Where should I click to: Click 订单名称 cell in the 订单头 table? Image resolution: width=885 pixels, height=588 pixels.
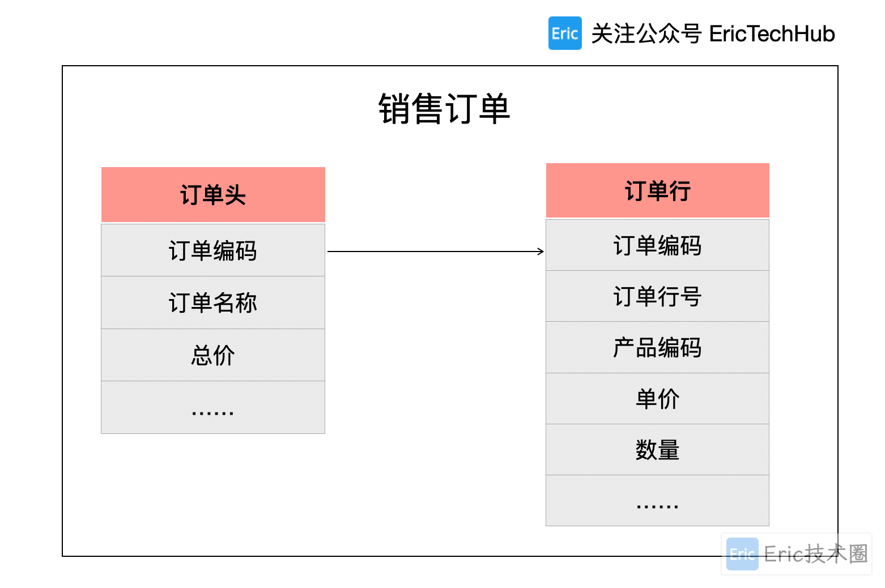click(x=213, y=302)
